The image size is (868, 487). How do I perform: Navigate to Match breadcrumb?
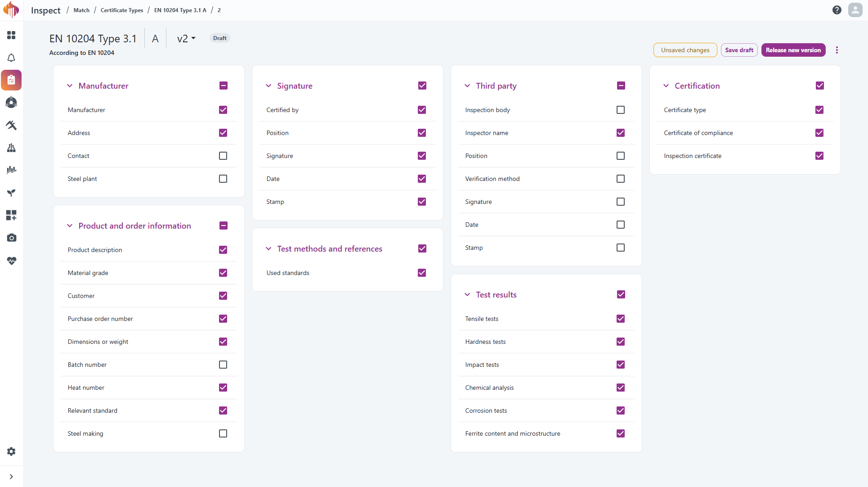(x=81, y=10)
